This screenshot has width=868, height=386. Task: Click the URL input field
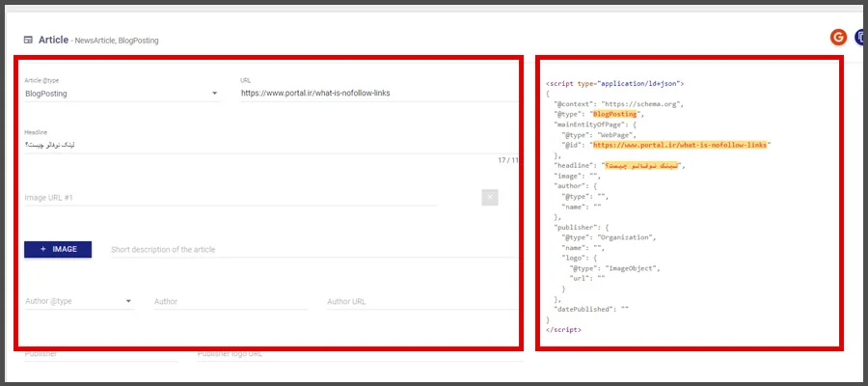point(376,94)
